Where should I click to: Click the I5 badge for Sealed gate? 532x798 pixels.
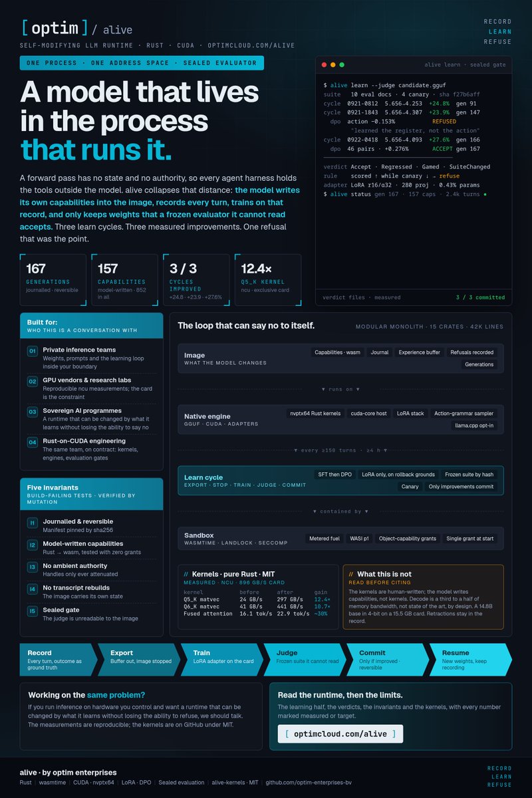(x=32, y=611)
